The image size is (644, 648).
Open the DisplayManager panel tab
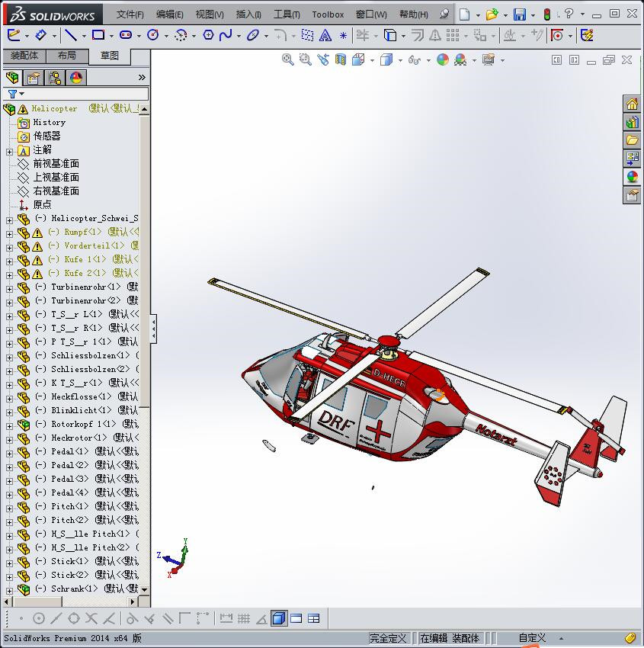click(x=76, y=78)
